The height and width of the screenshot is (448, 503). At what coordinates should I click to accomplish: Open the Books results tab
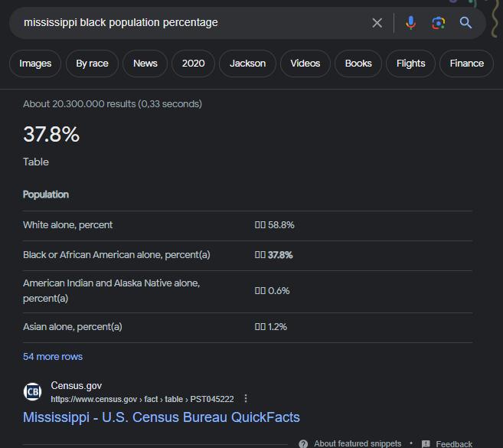tap(358, 64)
